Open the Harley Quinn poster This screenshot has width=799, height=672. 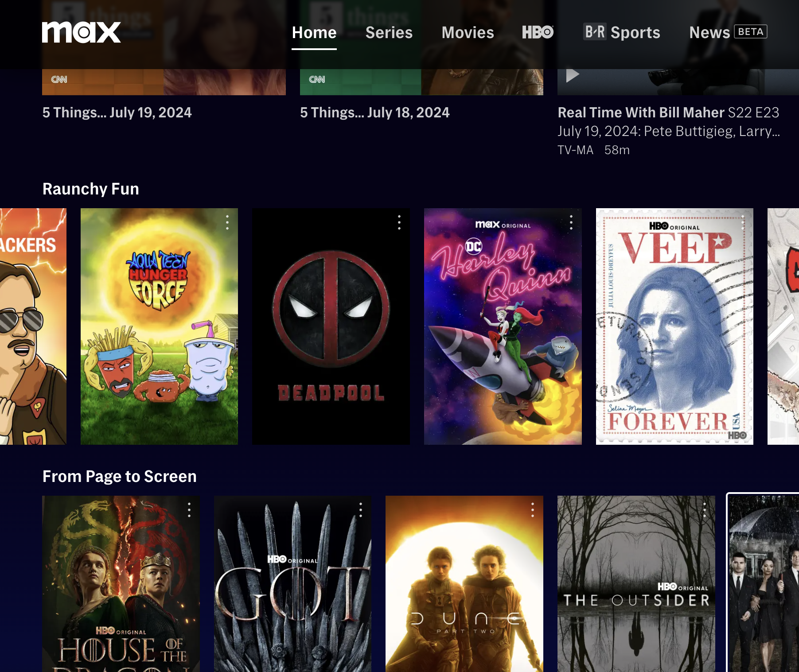503,326
